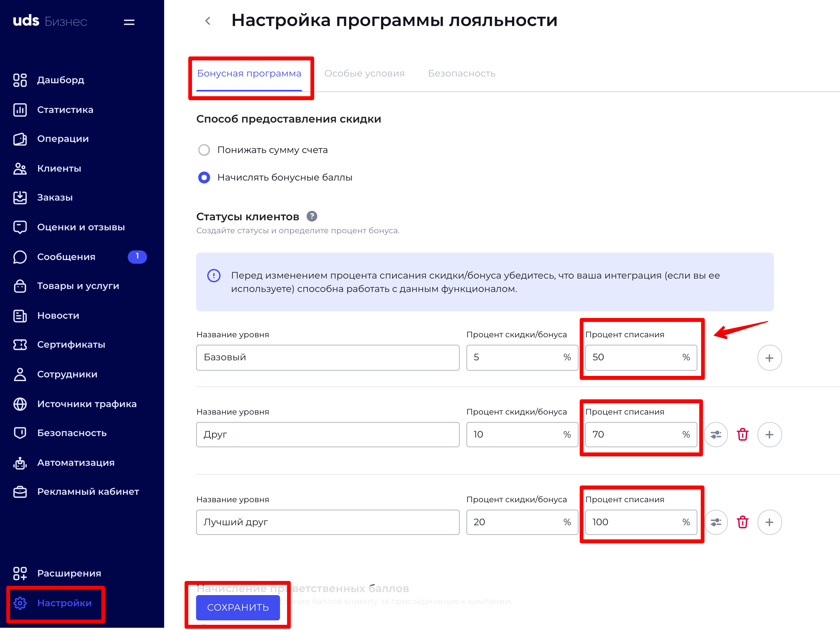Viewport: 840px width, 630px height.
Task: Click the Сообщения unread badge showing 1
Action: coord(137,257)
